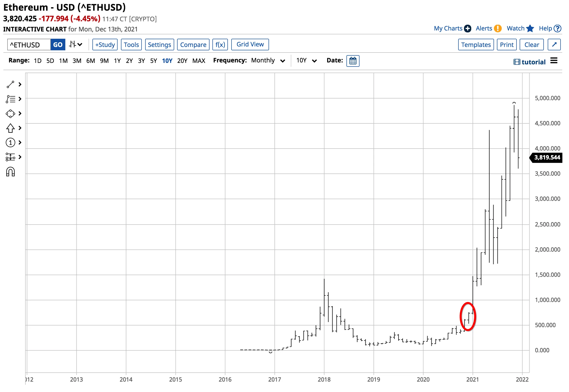
Task: Click the Help question mark icon
Action: click(x=558, y=29)
